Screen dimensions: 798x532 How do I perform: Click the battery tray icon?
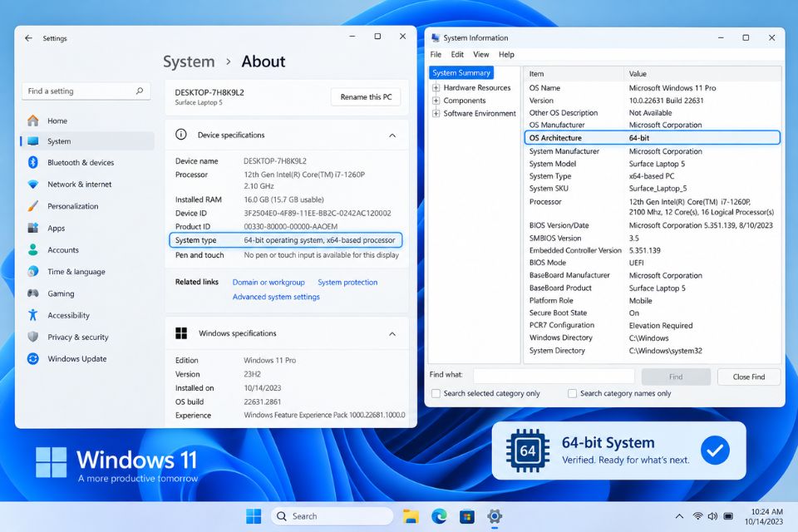[x=728, y=516]
